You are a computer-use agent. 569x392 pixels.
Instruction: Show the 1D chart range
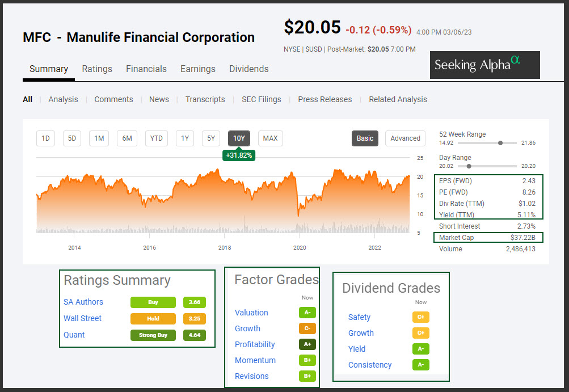(46, 138)
